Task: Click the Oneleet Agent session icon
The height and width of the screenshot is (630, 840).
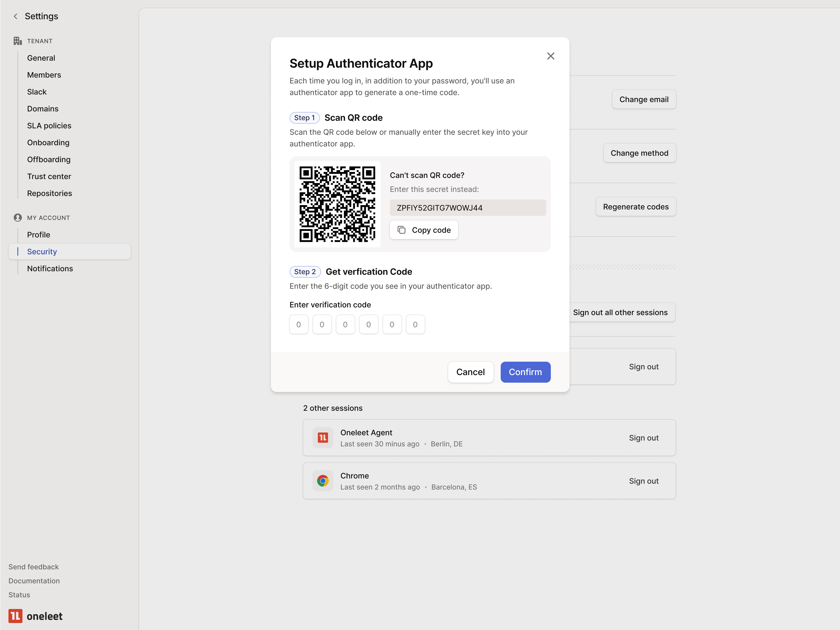Action: 322,437
